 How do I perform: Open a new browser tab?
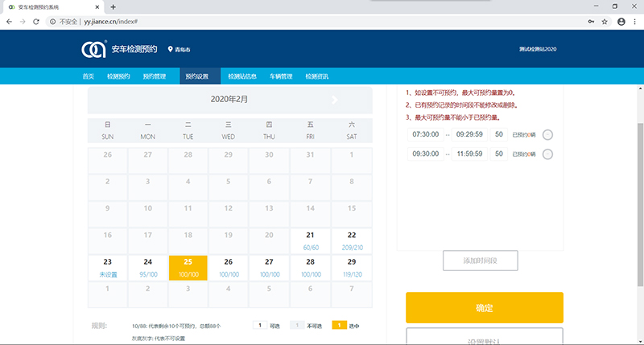113,7
